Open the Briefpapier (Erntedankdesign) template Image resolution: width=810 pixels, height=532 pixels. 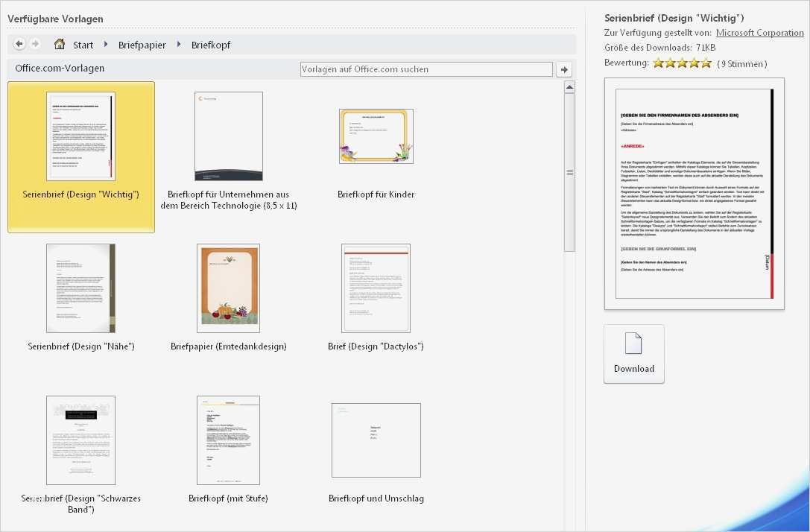(x=228, y=287)
